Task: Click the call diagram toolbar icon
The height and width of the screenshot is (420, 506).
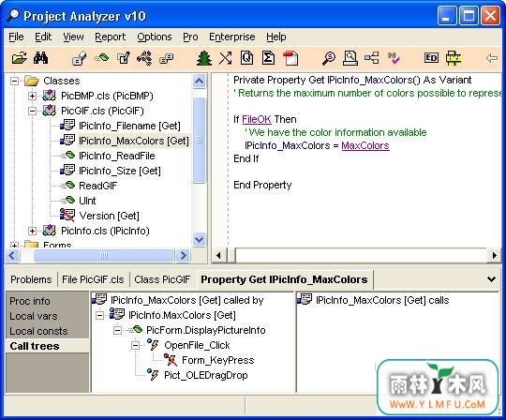Action: click(371, 58)
